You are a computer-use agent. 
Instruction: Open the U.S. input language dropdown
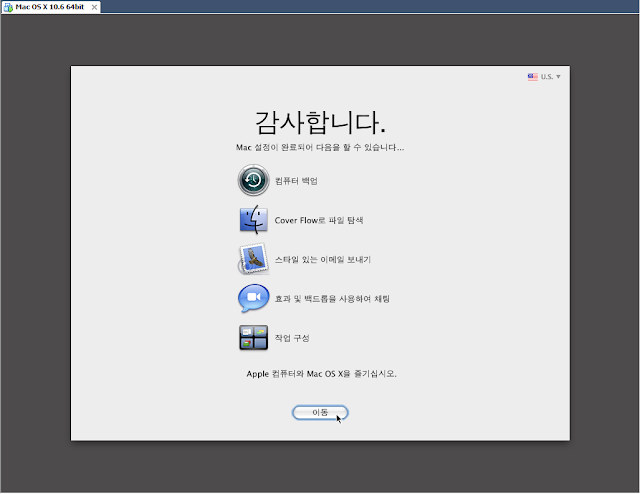click(544, 77)
